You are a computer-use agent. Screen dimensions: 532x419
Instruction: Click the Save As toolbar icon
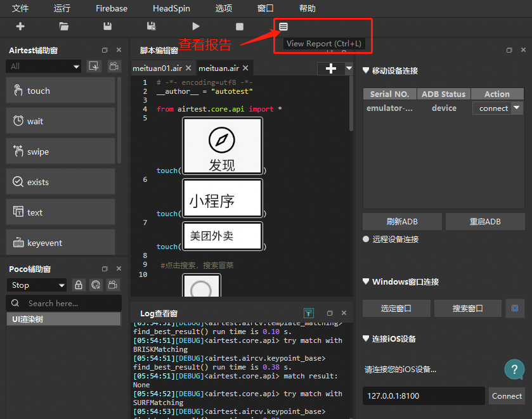[x=152, y=27]
